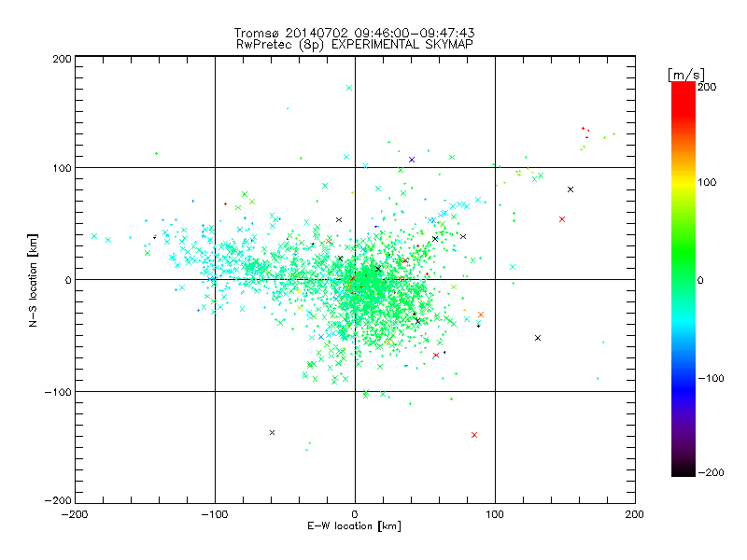Click the colorbar '100' label

(x=707, y=182)
